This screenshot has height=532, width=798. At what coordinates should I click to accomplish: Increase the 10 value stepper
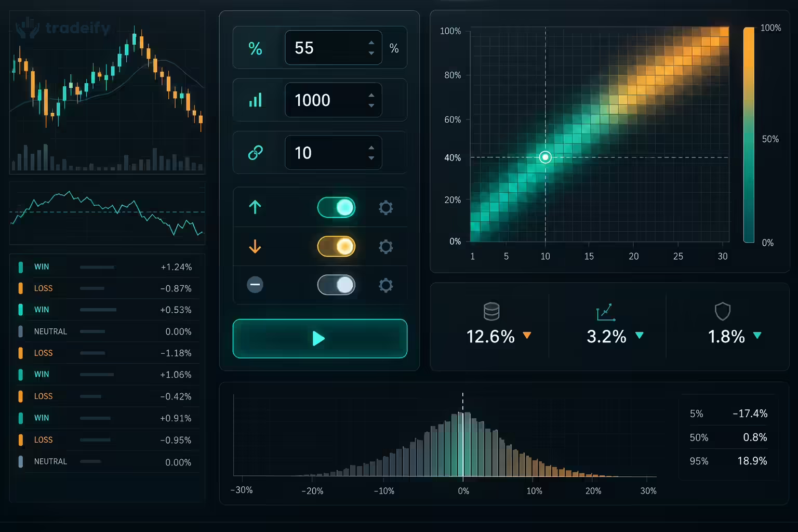(371, 148)
